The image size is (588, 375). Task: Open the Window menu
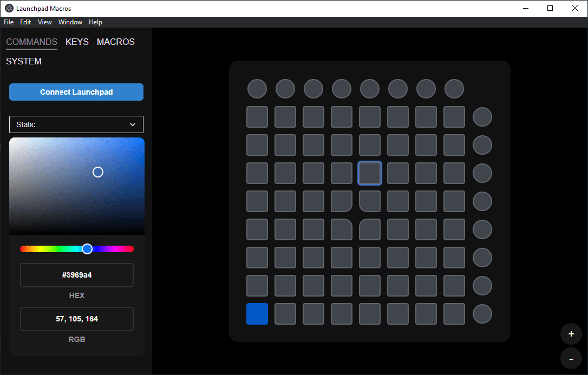(70, 22)
